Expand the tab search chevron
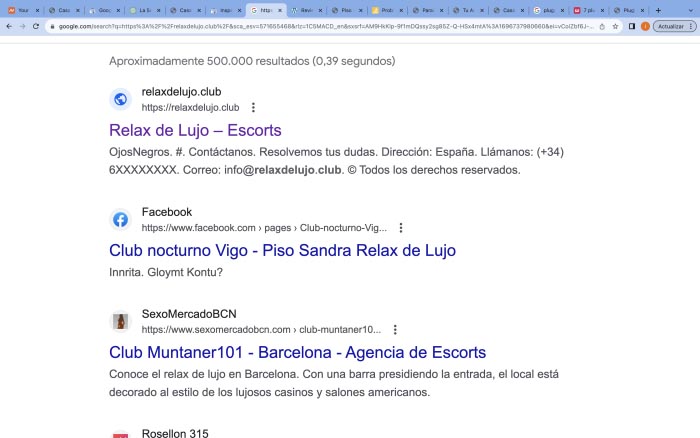This screenshot has width=700, height=438. pos(690,10)
